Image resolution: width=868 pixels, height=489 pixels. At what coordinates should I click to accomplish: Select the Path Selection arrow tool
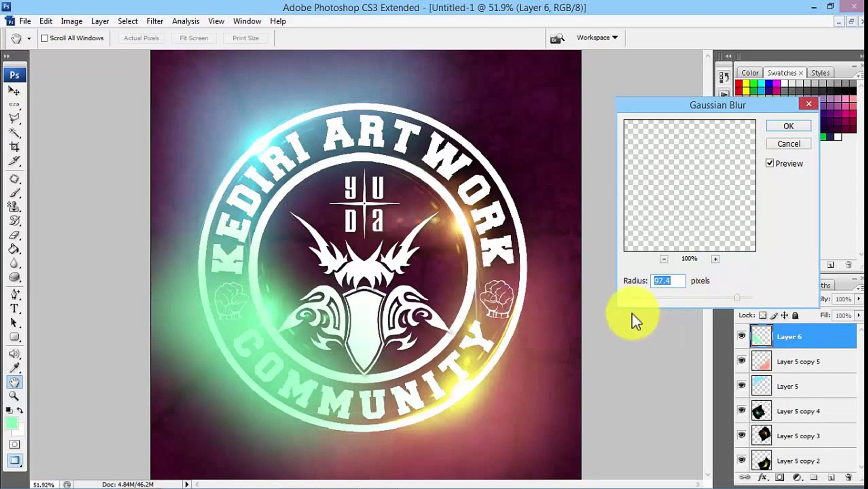[14, 323]
